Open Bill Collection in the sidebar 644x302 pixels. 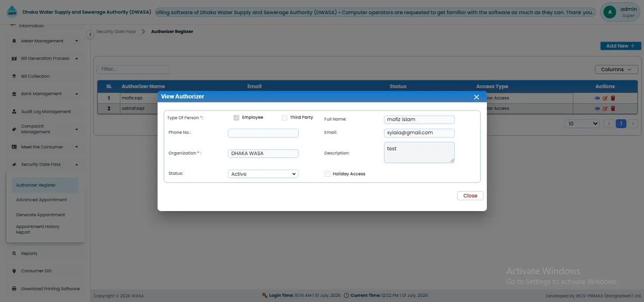[35, 76]
